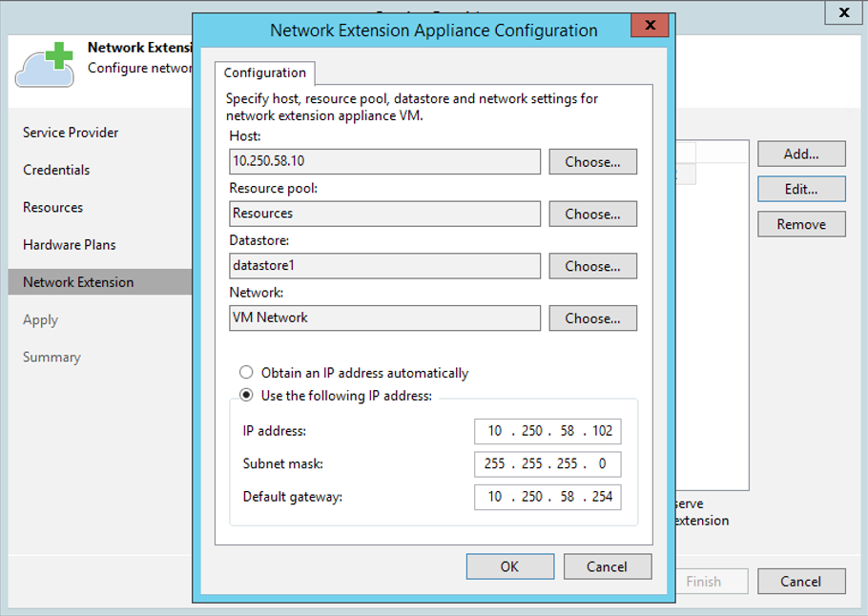Click the cloud with green plus wizard icon
The height and width of the screenshot is (616, 868).
[44, 65]
